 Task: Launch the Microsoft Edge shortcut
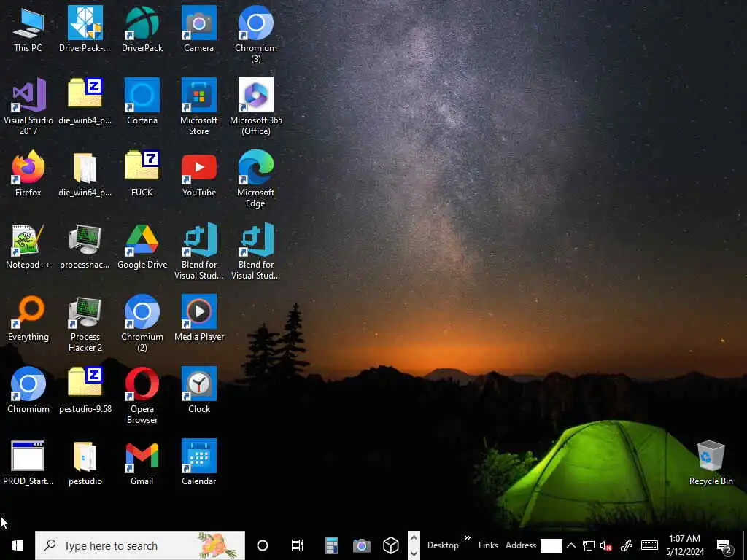click(x=256, y=179)
